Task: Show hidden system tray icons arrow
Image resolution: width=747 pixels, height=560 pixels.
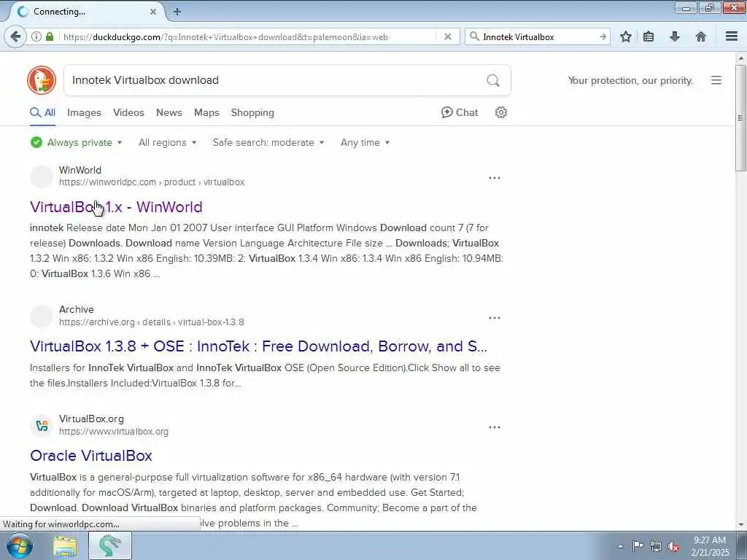Action: coord(620,546)
